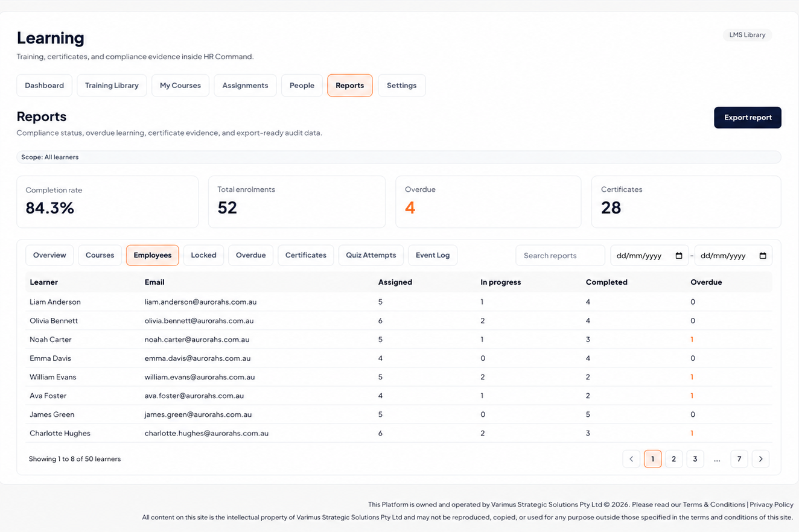Select learner Noah Carter

coord(51,340)
